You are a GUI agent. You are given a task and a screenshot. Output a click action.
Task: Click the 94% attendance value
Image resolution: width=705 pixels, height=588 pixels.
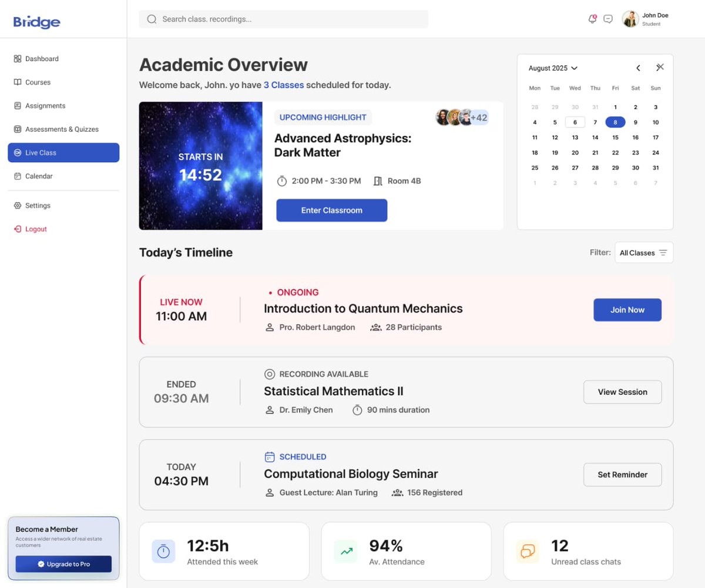point(386,546)
